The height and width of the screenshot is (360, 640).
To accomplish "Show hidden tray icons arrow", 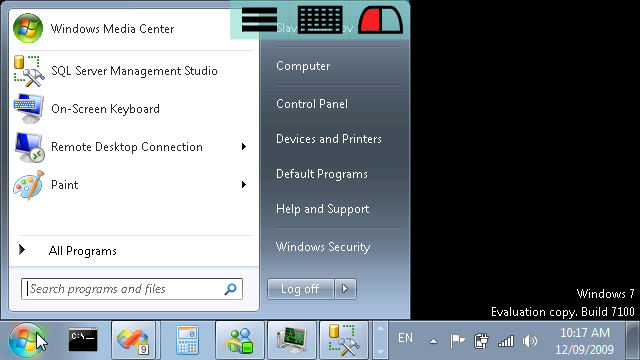I will [x=433, y=341].
